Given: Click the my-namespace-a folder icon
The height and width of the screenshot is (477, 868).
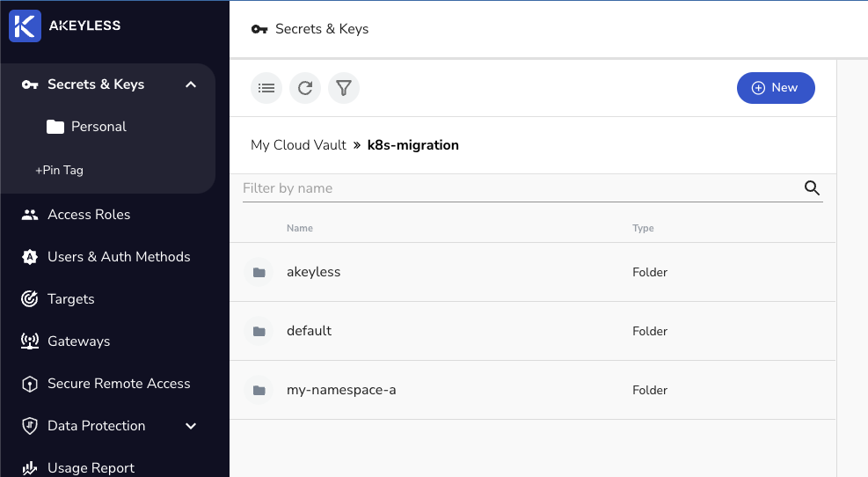Looking at the screenshot, I should [x=259, y=391].
